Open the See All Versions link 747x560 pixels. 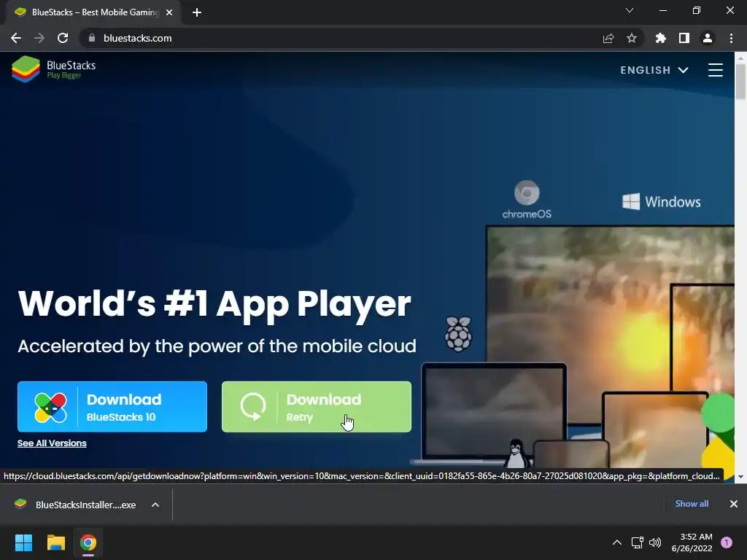pyautogui.click(x=52, y=443)
